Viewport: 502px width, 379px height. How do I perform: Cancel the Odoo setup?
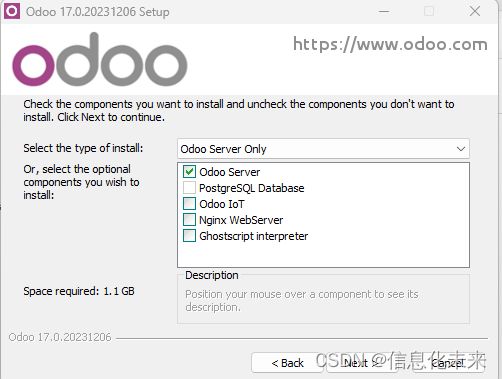click(x=447, y=363)
